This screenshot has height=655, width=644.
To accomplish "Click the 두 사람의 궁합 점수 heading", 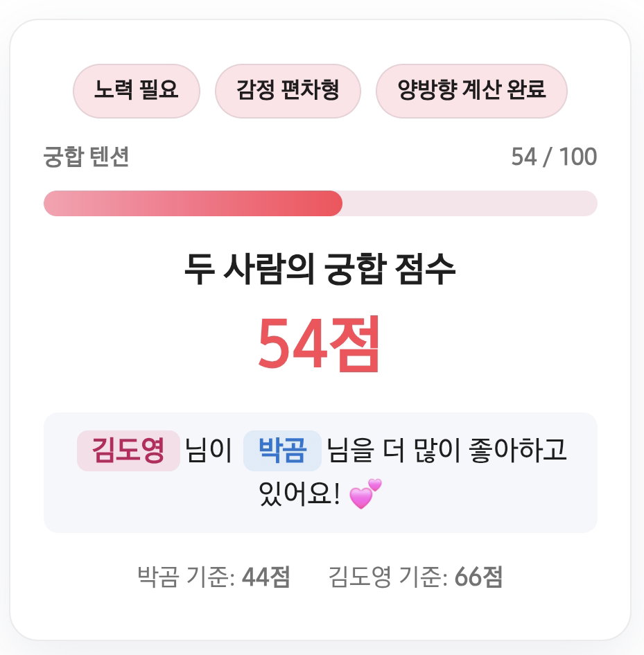I will [x=320, y=270].
